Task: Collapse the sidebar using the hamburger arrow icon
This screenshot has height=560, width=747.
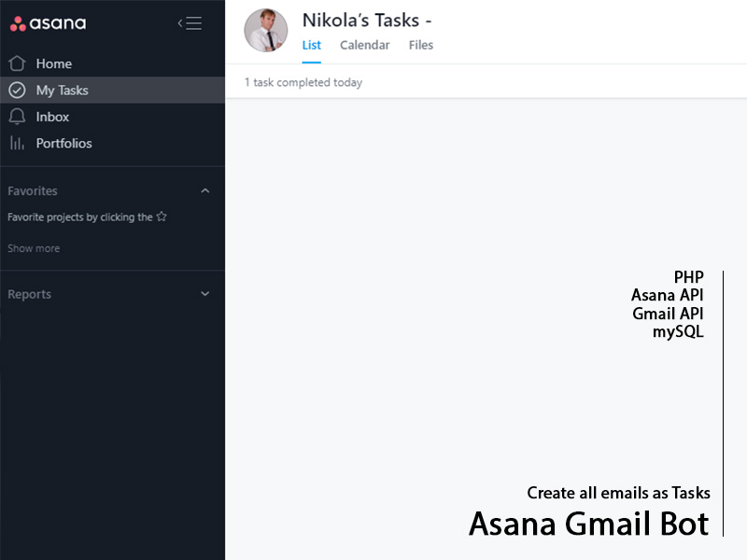Action: 190,23
